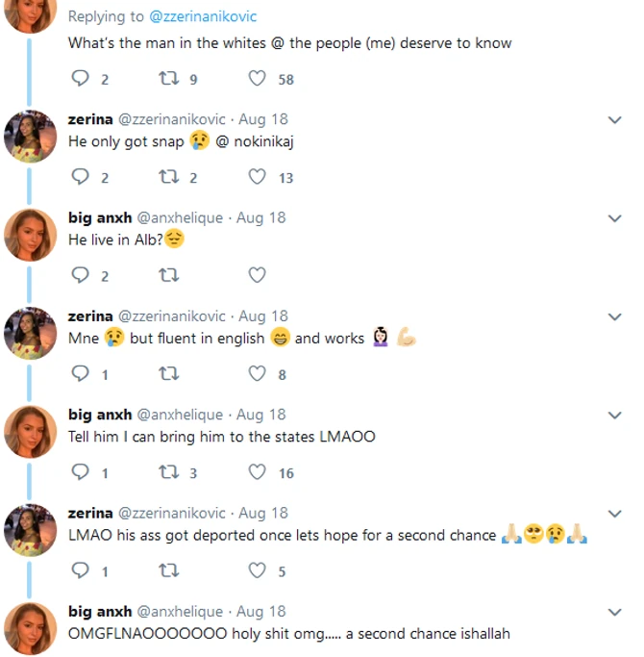The image size is (644, 657).
Task: Retweet the "He live in Alb?" tweet
Action: [169, 276]
